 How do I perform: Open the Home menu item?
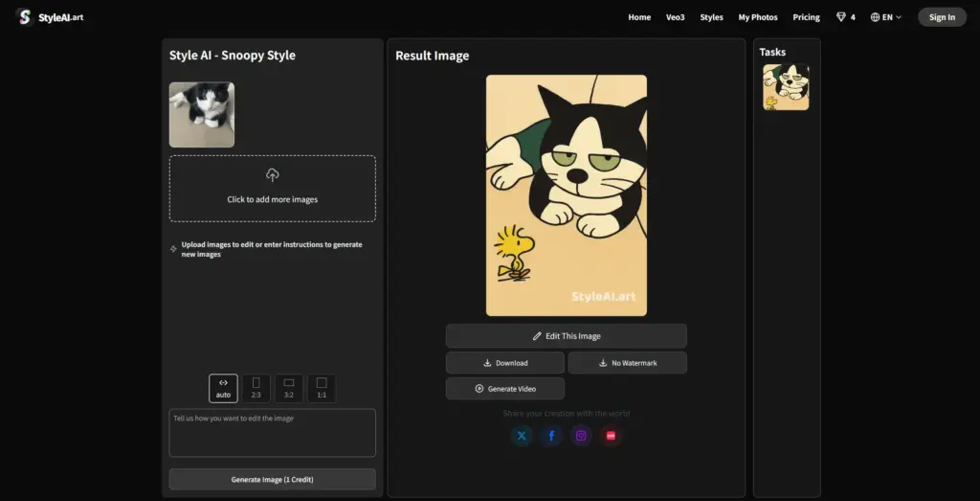tap(639, 17)
